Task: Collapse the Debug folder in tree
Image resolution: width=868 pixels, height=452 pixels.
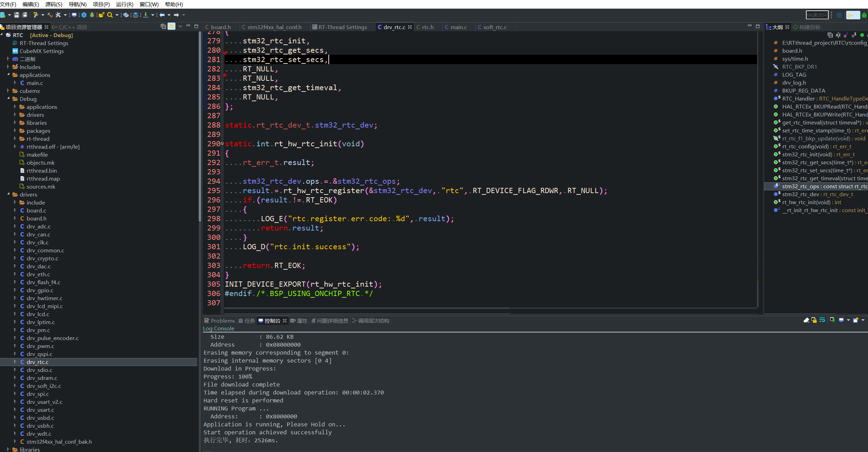Action: click(8, 99)
